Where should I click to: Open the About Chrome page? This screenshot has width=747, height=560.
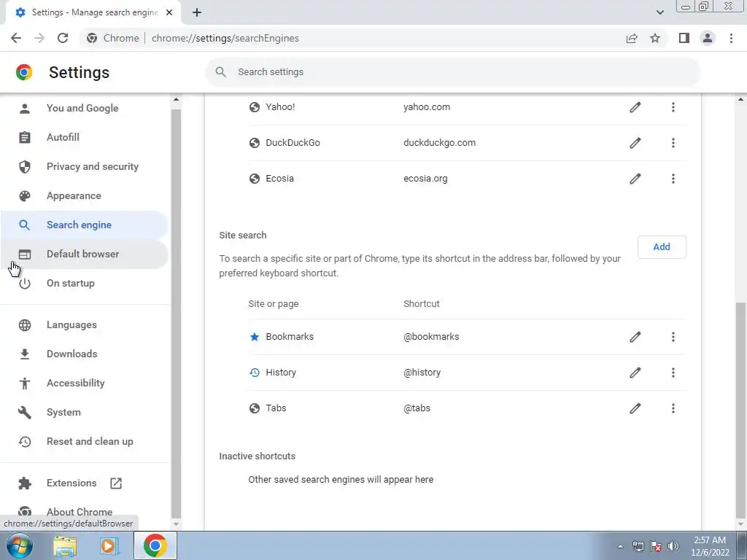[x=85, y=512]
